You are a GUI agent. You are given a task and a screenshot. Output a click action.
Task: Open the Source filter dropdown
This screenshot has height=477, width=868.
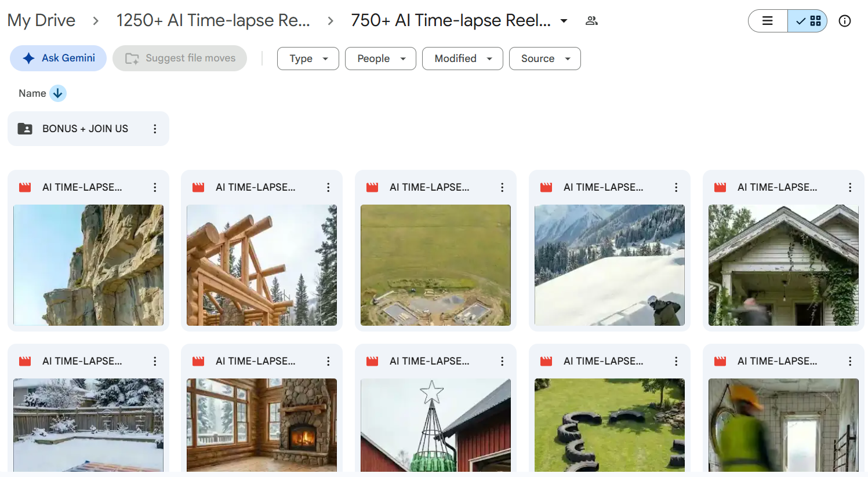545,59
